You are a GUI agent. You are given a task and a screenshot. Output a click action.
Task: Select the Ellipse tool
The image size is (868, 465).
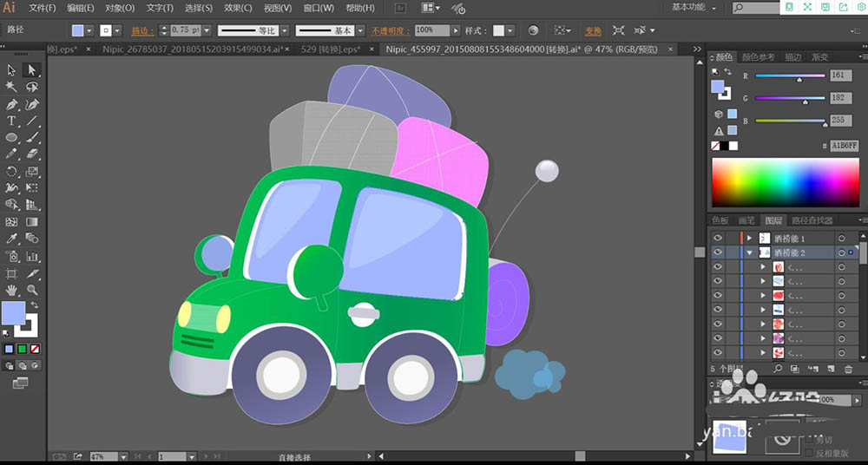[11, 137]
